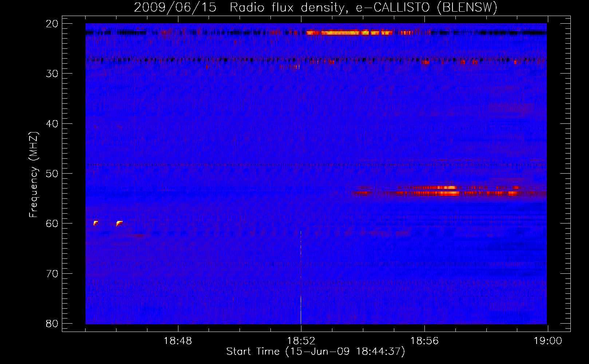Click the 'Start Time (15-Jun-09 18:44:37)' label
Viewport: 589px width, 364px height.
pos(316,352)
